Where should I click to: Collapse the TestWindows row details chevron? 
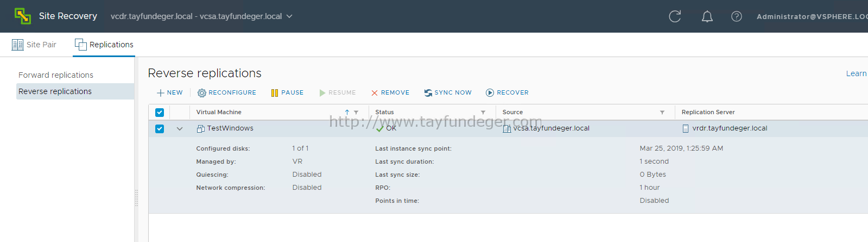click(x=180, y=129)
